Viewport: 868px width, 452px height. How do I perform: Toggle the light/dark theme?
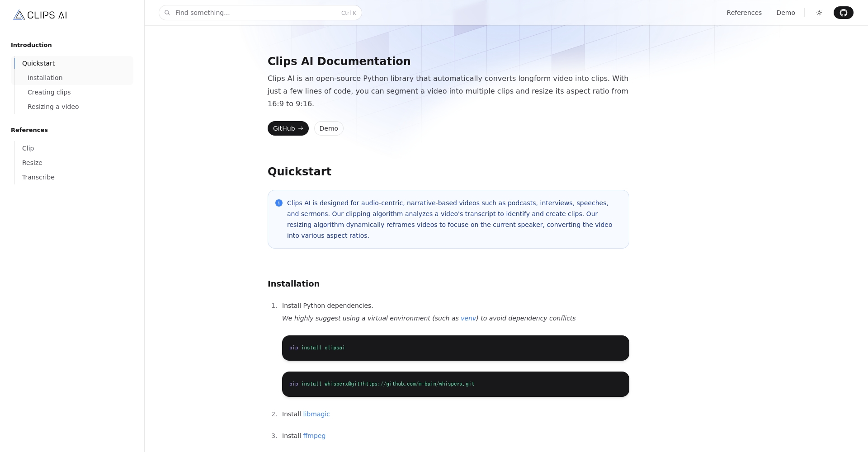tap(819, 13)
